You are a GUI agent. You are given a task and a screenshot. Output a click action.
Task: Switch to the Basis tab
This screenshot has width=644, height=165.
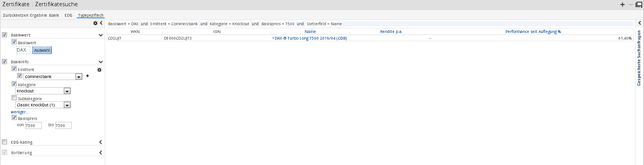(54, 16)
